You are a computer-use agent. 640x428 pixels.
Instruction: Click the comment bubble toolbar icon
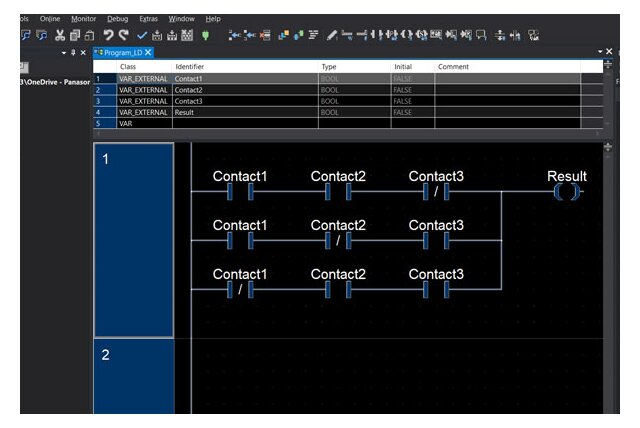pos(481,35)
